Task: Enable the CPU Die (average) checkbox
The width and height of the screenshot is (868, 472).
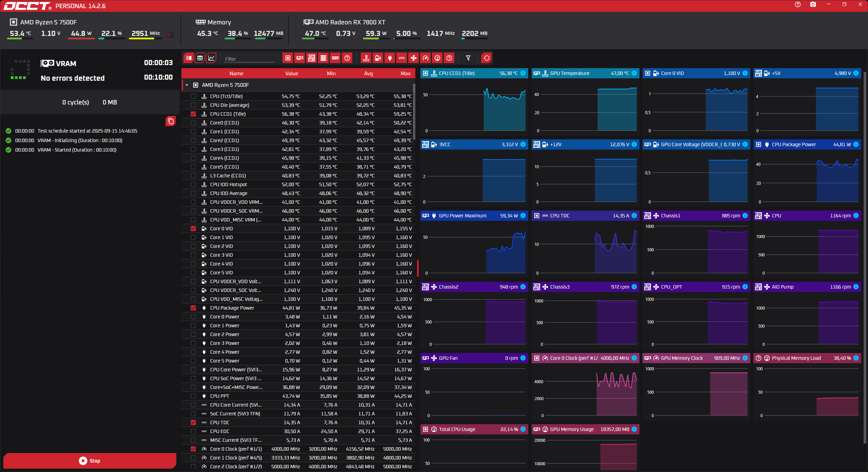Action: 193,105
